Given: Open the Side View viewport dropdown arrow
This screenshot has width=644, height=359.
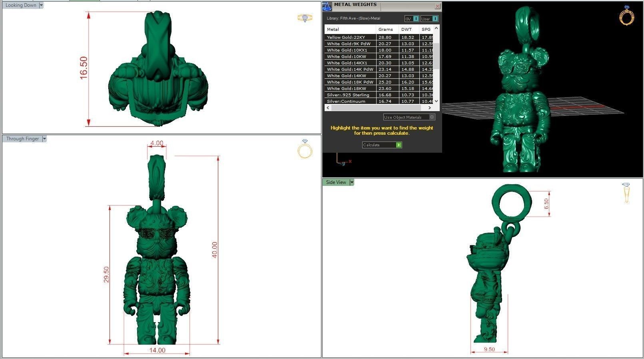Looking at the screenshot, I should click(352, 182).
